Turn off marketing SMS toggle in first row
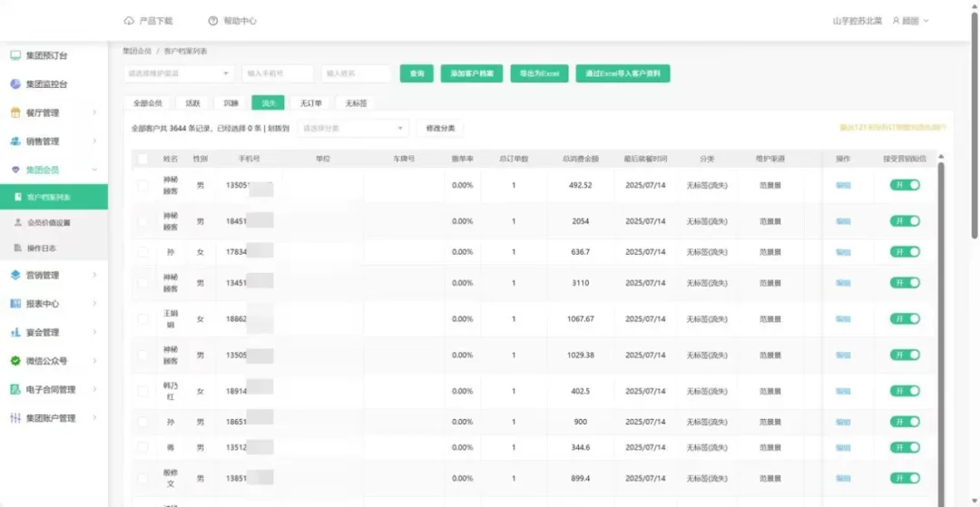The height and width of the screenshot is (507, 980). [905, 185]
